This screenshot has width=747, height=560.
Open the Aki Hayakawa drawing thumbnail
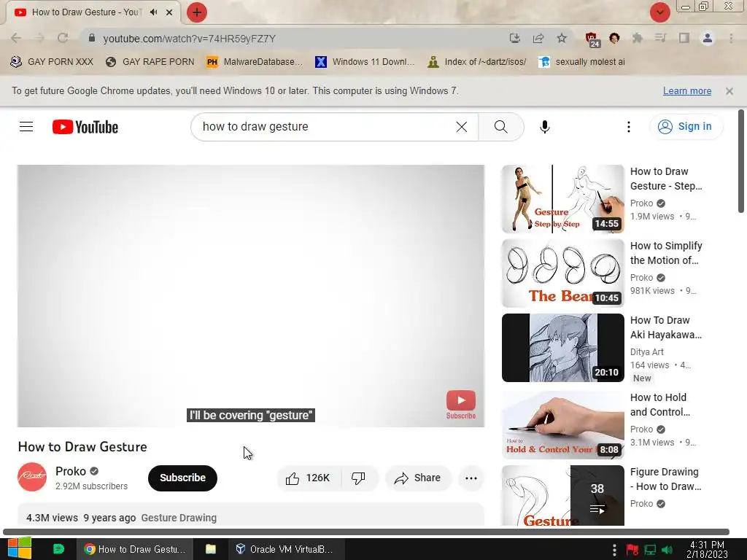pos(562,348)
